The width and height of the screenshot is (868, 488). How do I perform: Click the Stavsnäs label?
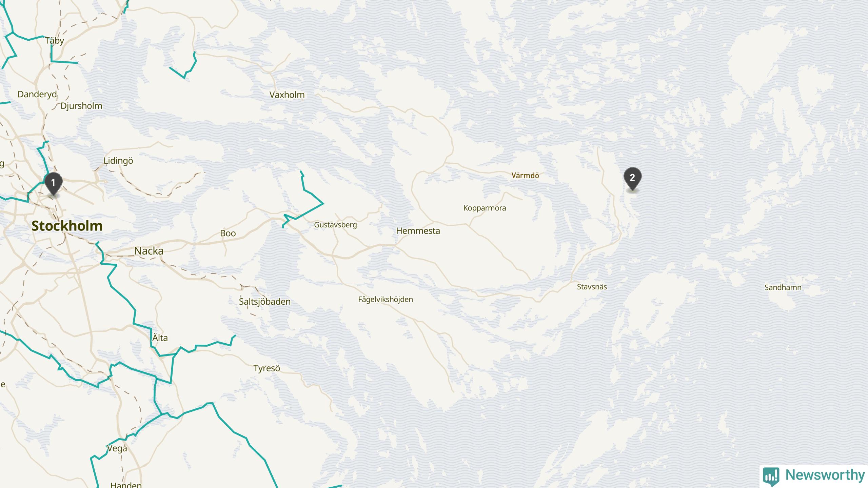[592, 287]
